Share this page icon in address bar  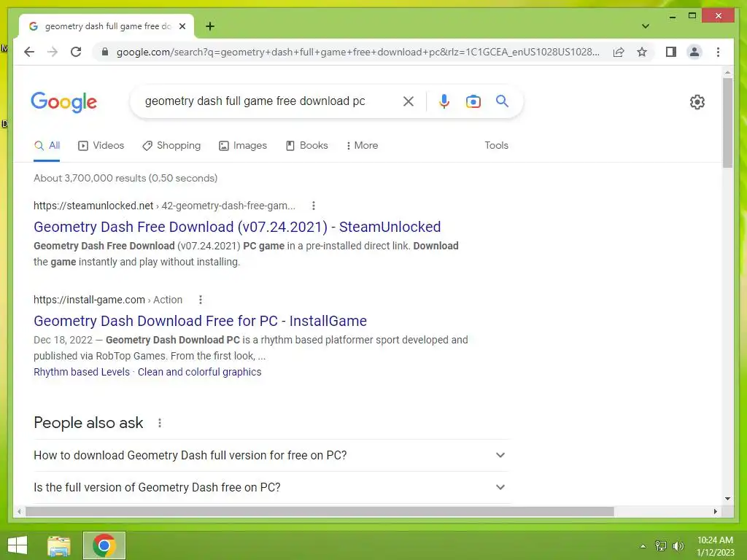pyautogui.click(x=619, y=52)
